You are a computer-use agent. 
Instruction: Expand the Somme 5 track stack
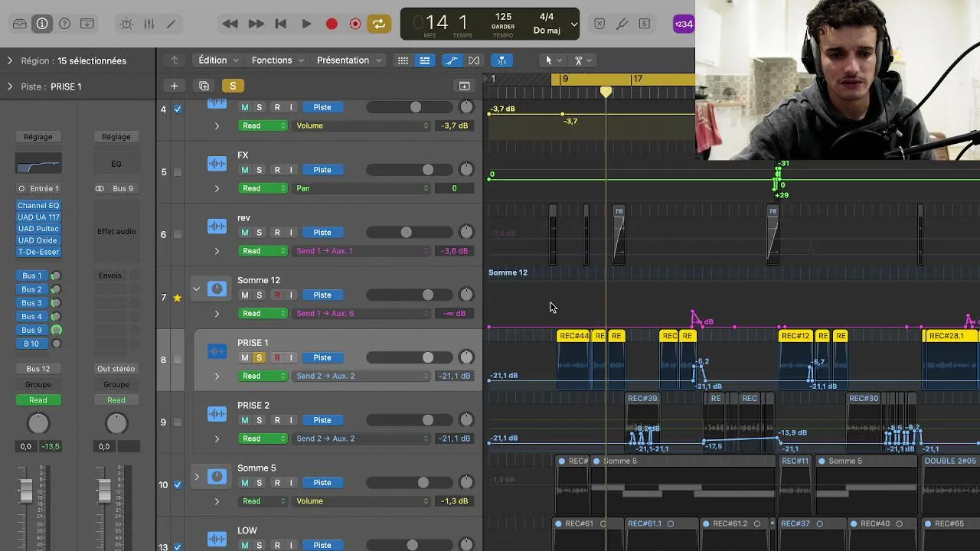tap(196, 477)
